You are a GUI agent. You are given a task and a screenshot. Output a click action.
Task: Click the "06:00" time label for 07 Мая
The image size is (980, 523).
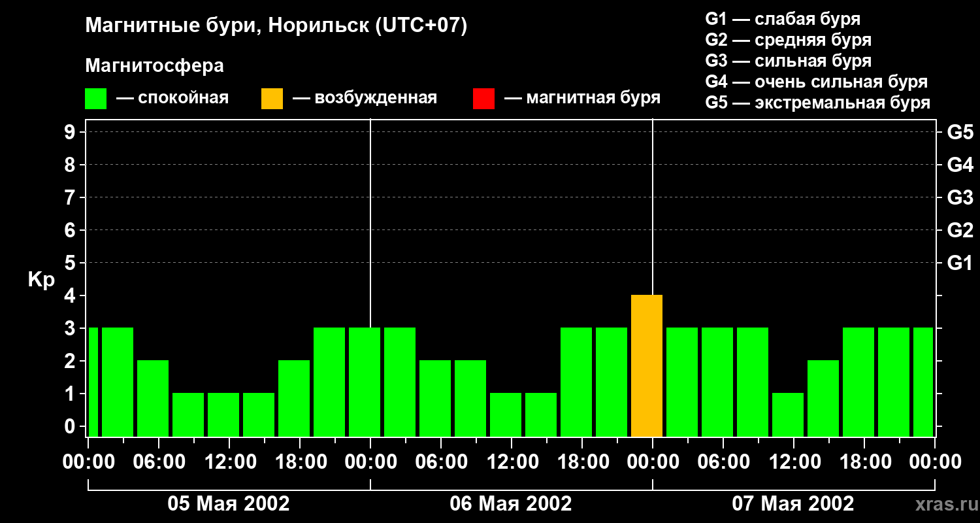[x=723, y=462]
